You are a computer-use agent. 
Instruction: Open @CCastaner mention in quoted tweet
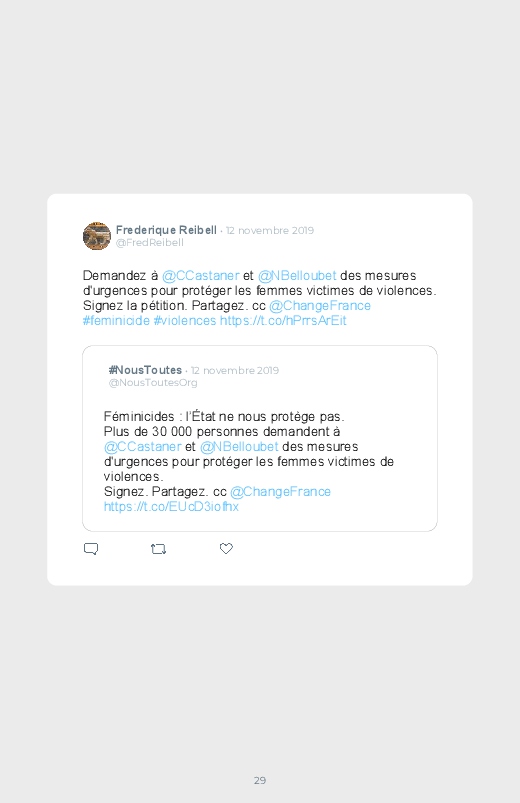tap(142, 447)
